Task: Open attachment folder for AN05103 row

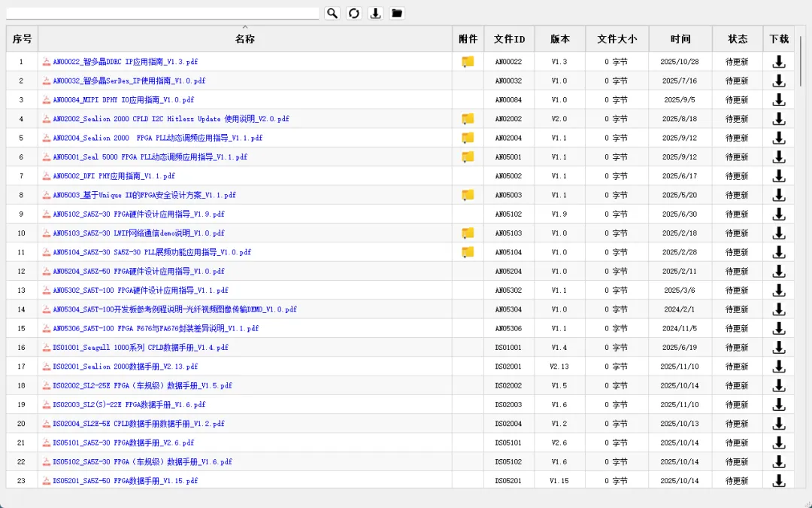Action: click(468, 233)
